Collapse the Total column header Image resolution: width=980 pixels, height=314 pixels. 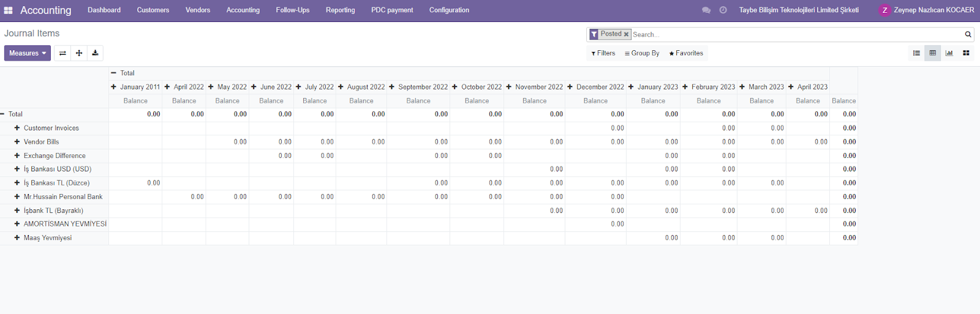coord(113,73)
